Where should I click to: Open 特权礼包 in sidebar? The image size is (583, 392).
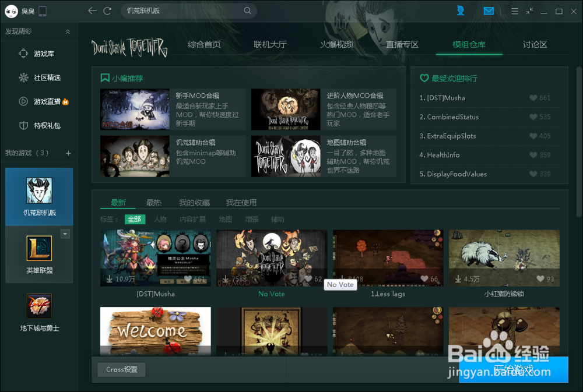pos(39,126)
